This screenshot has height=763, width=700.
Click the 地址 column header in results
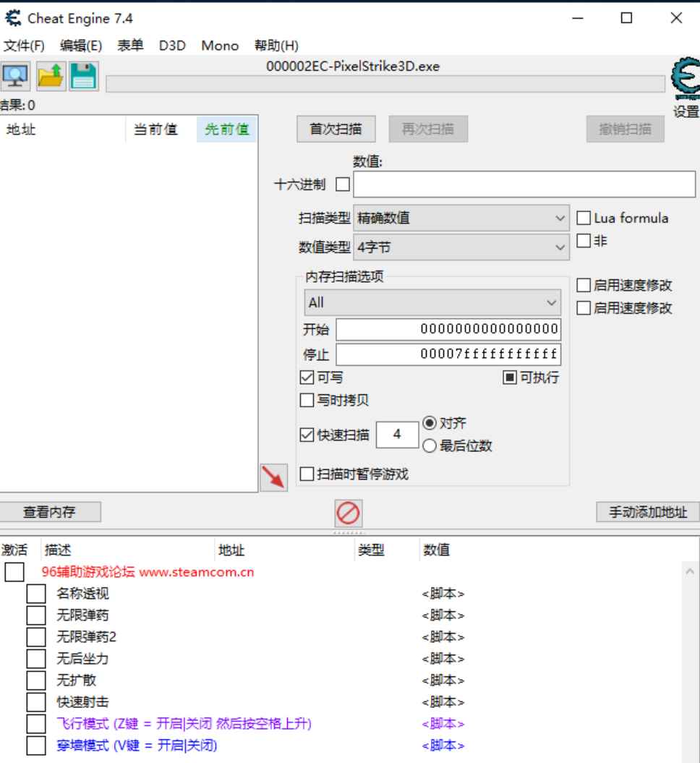63,129
